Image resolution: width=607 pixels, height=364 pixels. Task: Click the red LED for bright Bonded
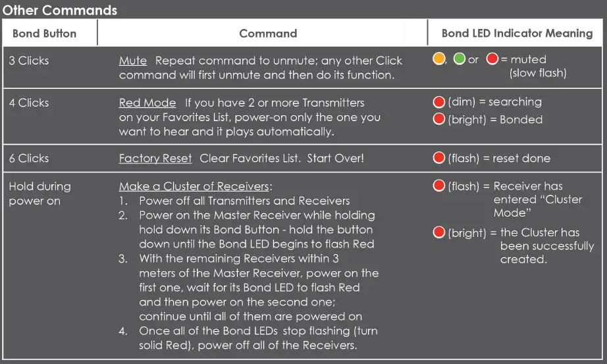click(439, 119)
